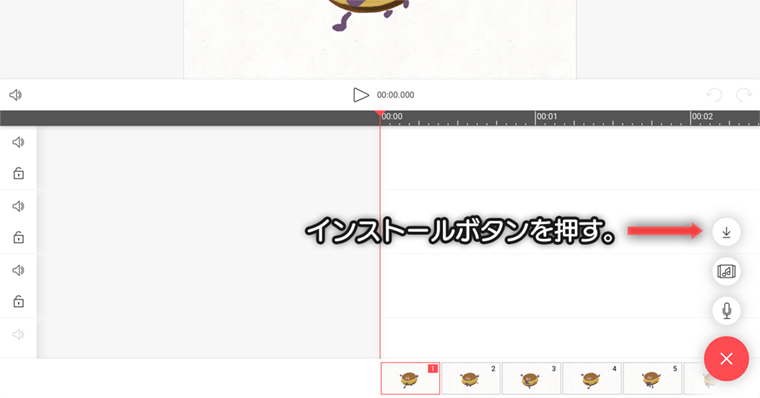Toggle lock on first audio track
The height and width of the screenshot is (398, 760).
pyautogui.click(x=18, y=173)
